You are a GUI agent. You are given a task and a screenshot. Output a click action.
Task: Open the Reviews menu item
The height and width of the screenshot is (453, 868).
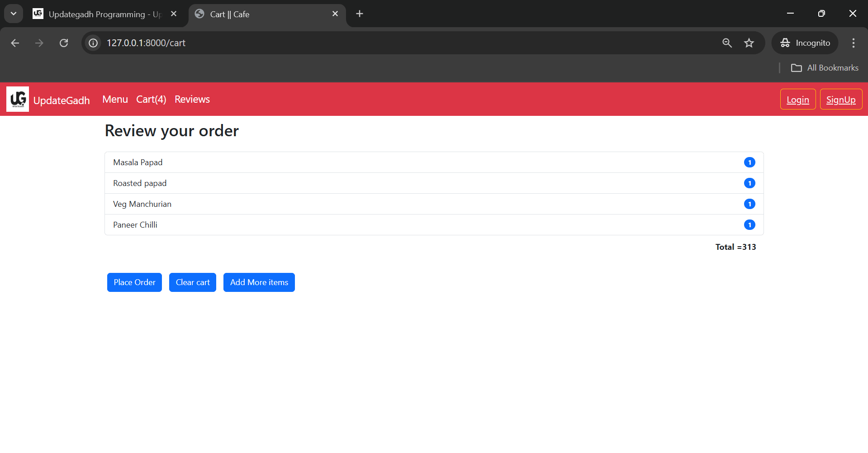click(192, 99)
